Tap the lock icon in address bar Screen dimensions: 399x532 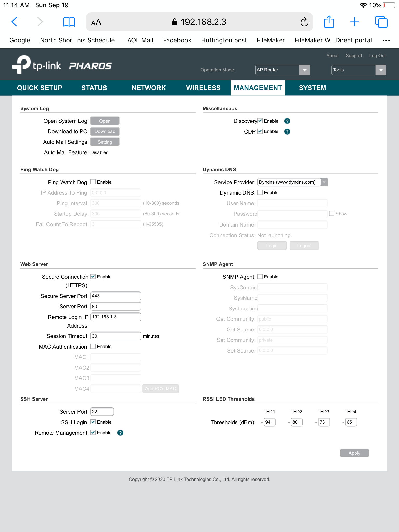pos(175,22)
